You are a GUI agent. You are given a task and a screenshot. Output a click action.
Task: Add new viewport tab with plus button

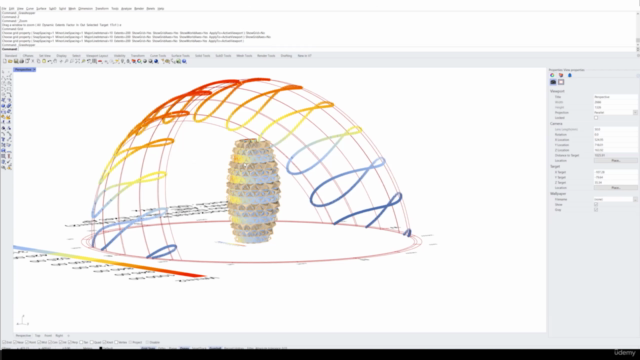68,336
